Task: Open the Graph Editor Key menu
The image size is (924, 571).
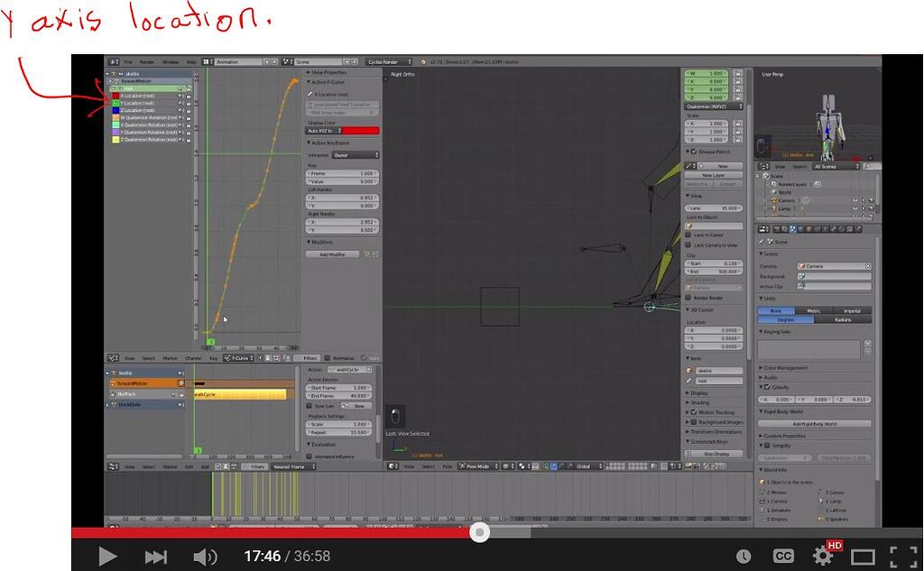Action: pyautogui.click(x=213, y=358)
